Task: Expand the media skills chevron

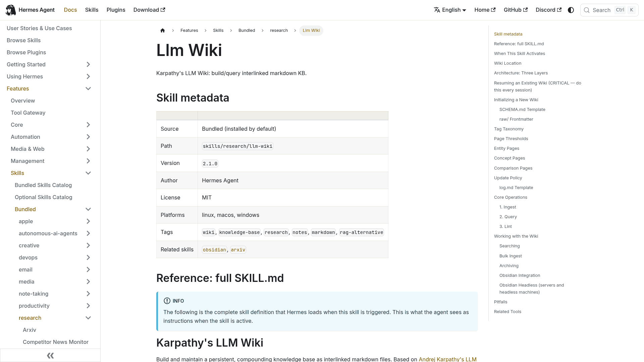Action: tap(88, 282)
